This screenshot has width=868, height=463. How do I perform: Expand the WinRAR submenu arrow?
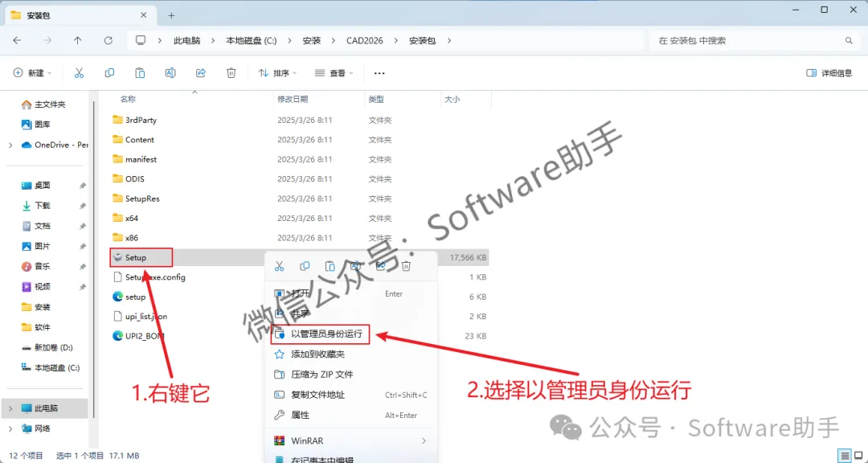[x=424, y=440]
